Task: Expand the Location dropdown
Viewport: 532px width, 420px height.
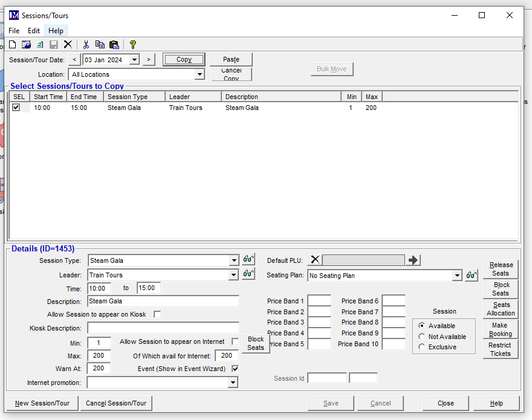Action: click(199, 74)
